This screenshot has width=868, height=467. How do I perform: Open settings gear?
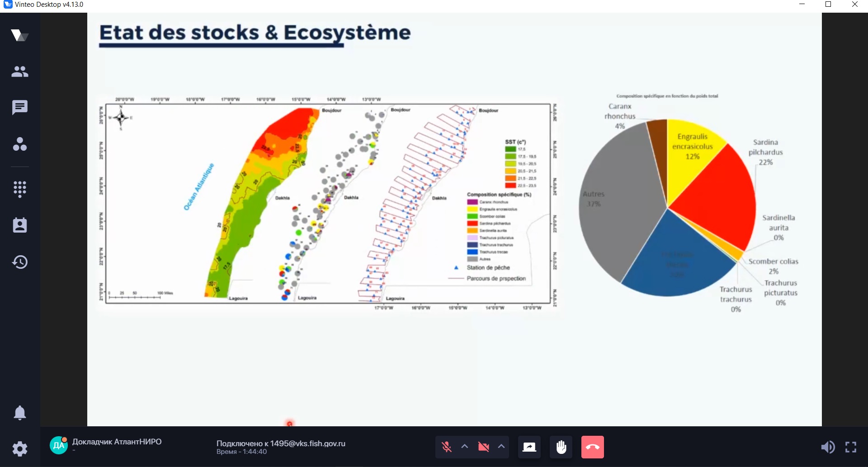(20, 449)
